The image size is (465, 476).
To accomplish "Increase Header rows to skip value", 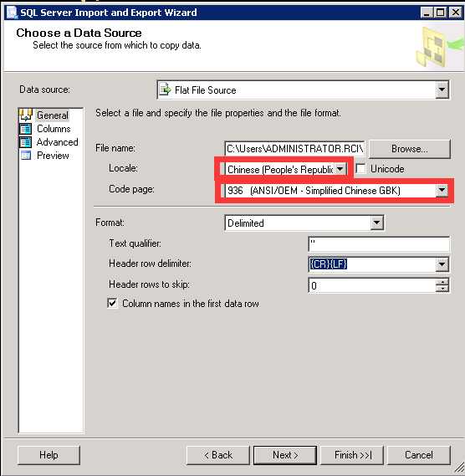I will [x=442, y=282].
